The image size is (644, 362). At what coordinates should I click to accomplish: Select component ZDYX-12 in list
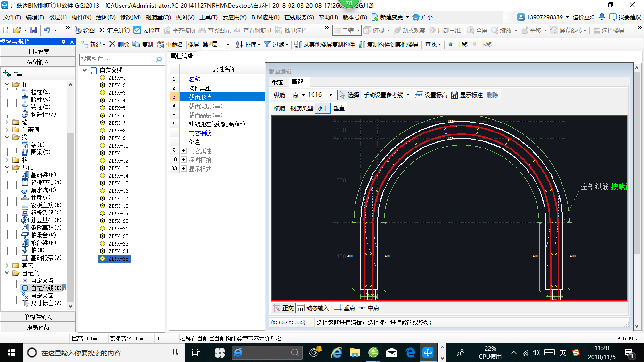118,161
